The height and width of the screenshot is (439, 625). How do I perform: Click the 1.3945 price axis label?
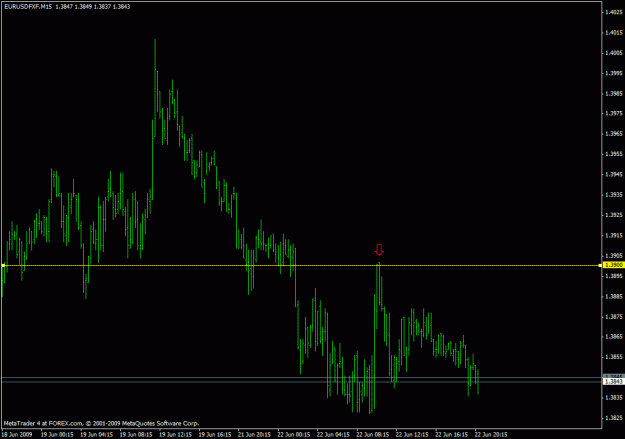(614, 174)
